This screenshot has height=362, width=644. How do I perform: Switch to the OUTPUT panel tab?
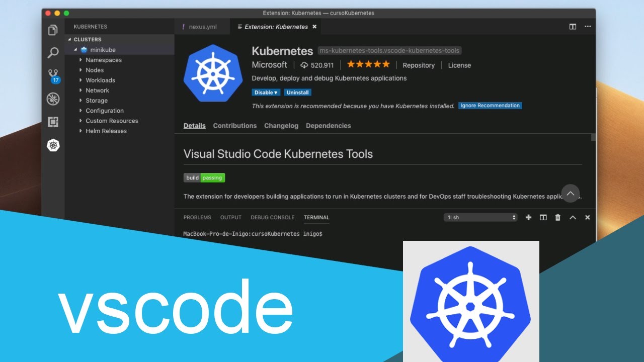coord(231,217)
